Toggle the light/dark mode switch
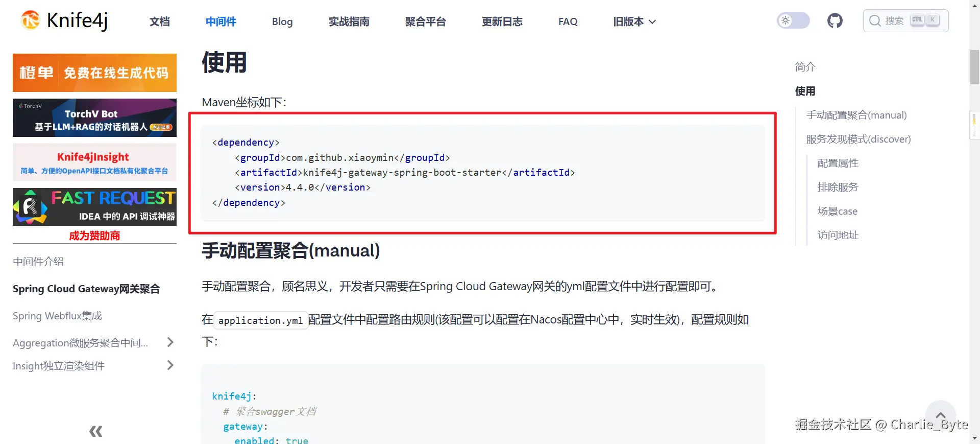 [x=793, y=21]
